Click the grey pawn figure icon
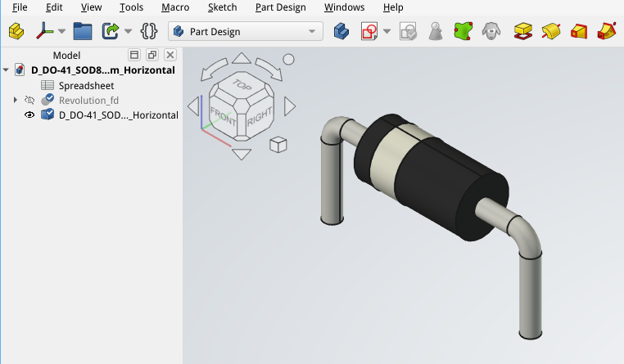 point(436,31)
